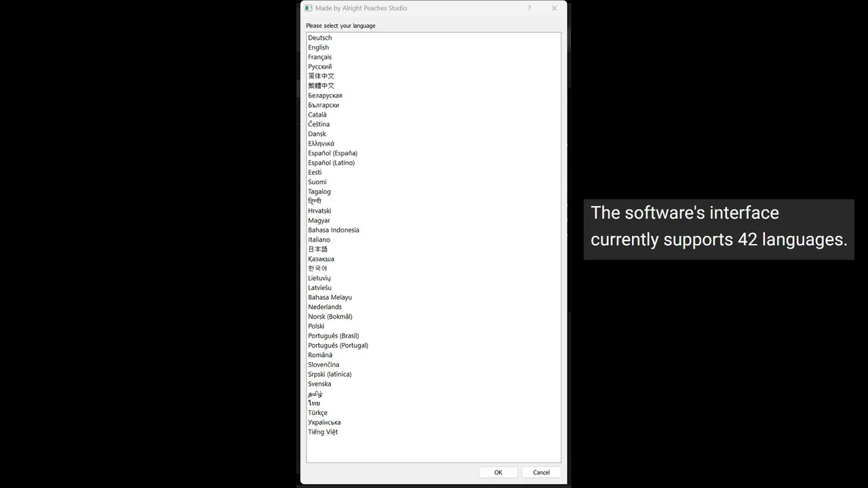The image size is (868, 488).
Task: Choose Български from the list
Action: [323, 105]
